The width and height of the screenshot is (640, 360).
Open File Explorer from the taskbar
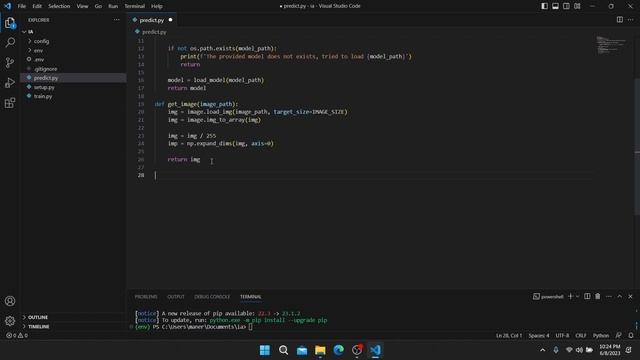click(320, 350)
